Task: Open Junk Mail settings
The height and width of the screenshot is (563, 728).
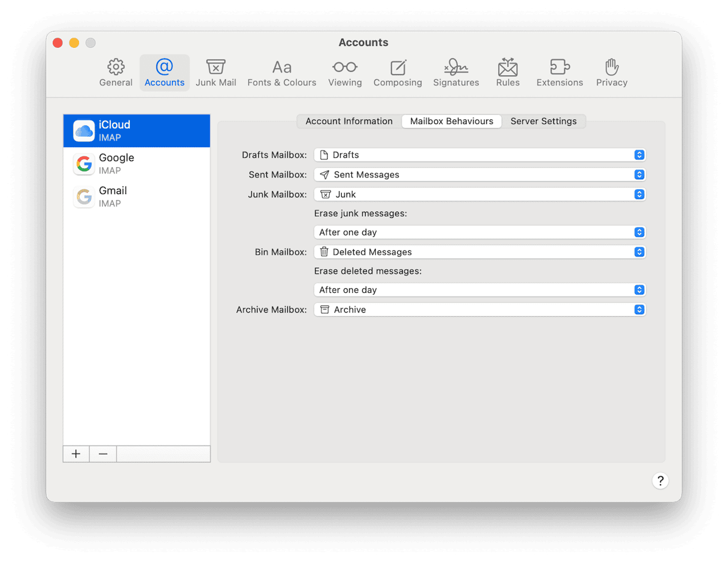Action: pyautogui.click(x=216, y=73)
